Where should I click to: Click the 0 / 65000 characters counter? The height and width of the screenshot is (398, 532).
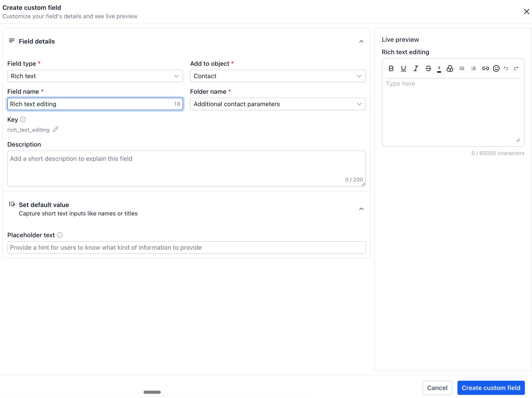coord(498,153)
